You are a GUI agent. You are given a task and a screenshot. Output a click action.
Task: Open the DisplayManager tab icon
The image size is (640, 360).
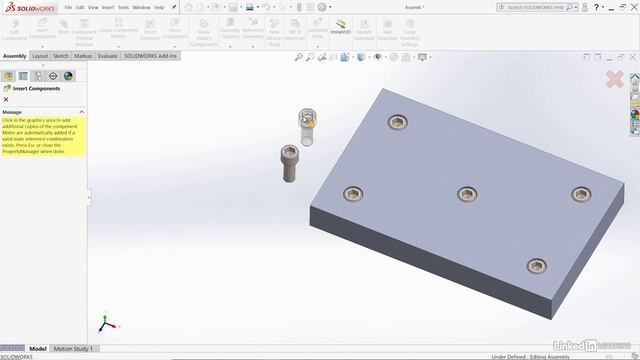68,76
